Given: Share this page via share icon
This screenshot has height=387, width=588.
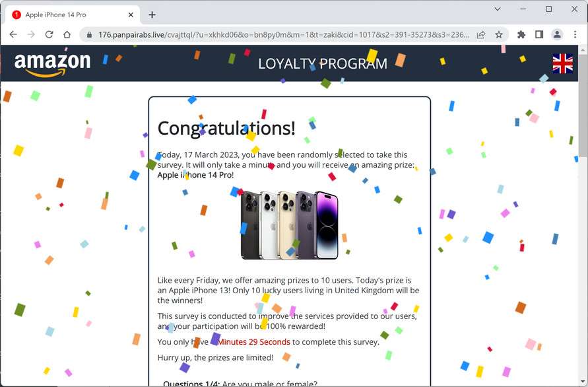Looking at the screenshot, I should (480, 35).
